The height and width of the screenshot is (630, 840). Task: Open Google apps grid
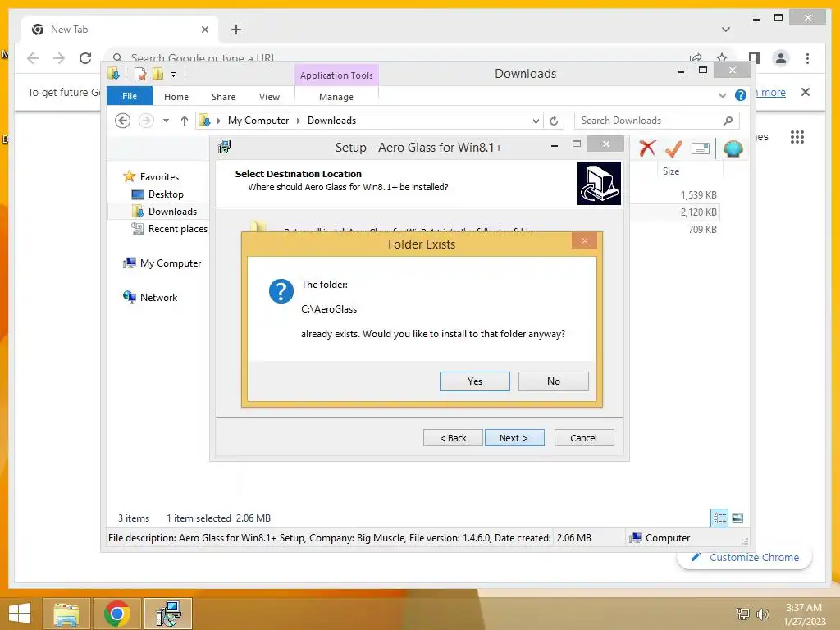[797, 137]
